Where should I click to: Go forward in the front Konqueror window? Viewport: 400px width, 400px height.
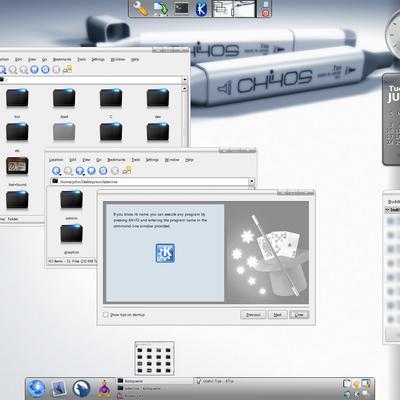pyautogui.click(x=68, y=171)
